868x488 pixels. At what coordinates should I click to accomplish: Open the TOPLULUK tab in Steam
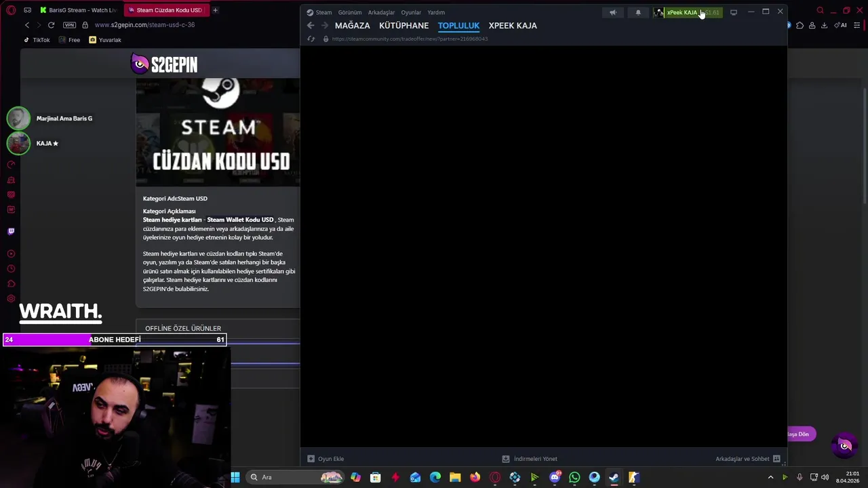tap(458, 26)
